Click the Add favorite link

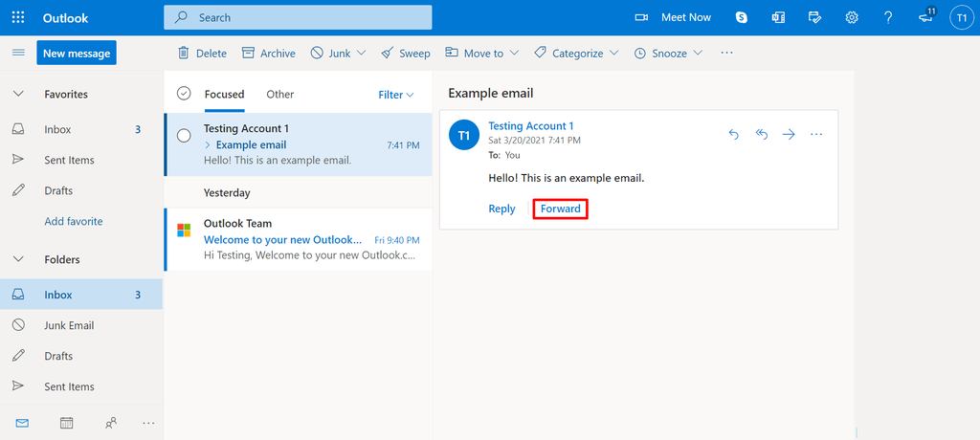pyautogui.click(x=74, y=221)
